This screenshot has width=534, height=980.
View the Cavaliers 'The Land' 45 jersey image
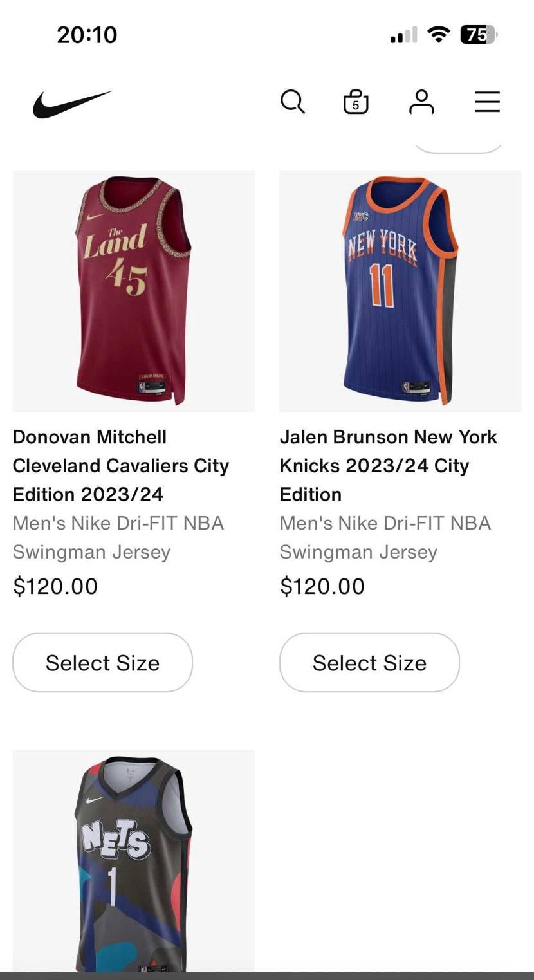pos(133,291)
